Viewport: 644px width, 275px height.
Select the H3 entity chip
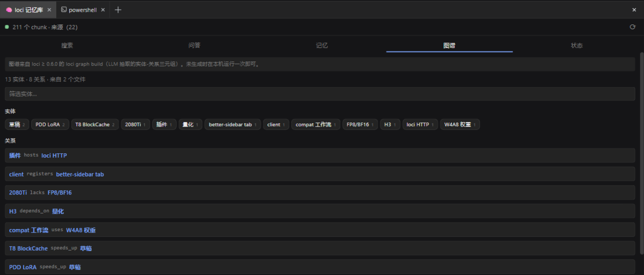pyautogui.click(x=390, y=125)
